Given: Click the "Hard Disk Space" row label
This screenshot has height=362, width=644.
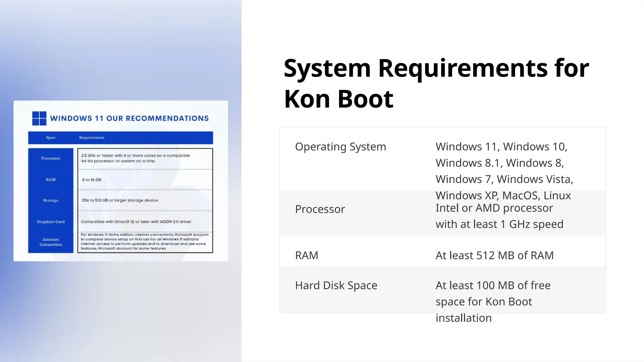Looking at the screenshot, I should tap(336, 285).
